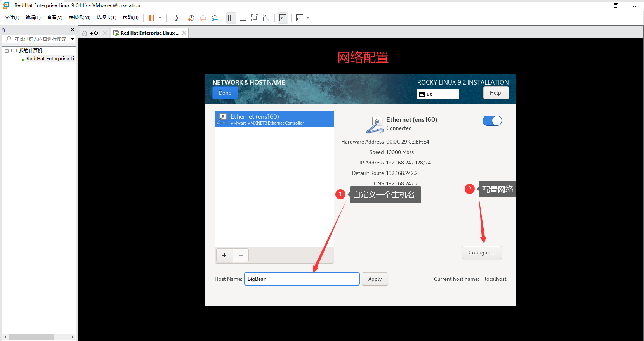Open the 查看(V) menu
Viewport: 644px width, 341px height.
click(54, 17)
